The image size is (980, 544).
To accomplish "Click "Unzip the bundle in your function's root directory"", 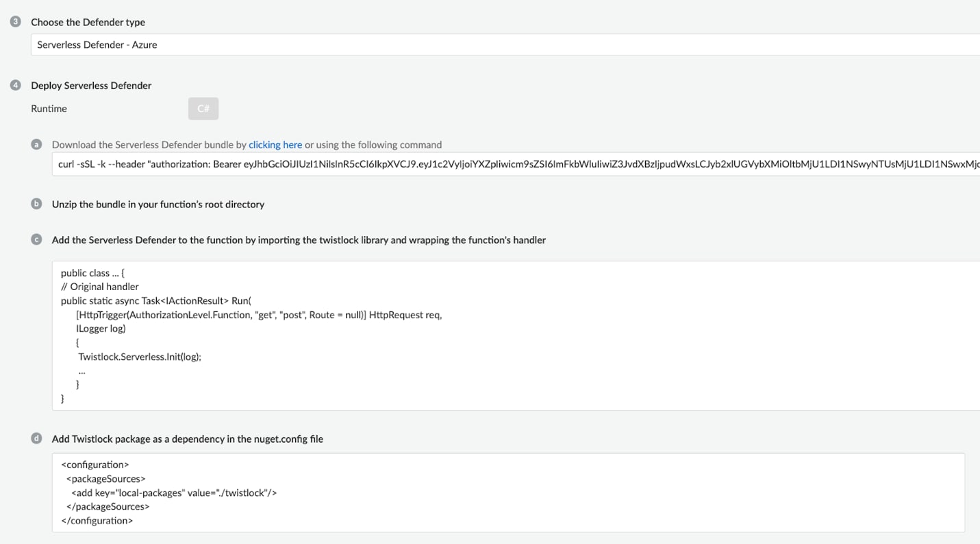I will (x=158, y=204).
